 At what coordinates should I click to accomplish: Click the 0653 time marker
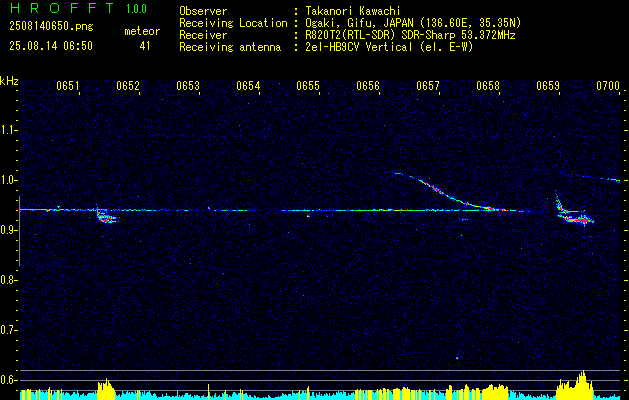(188, 86)
